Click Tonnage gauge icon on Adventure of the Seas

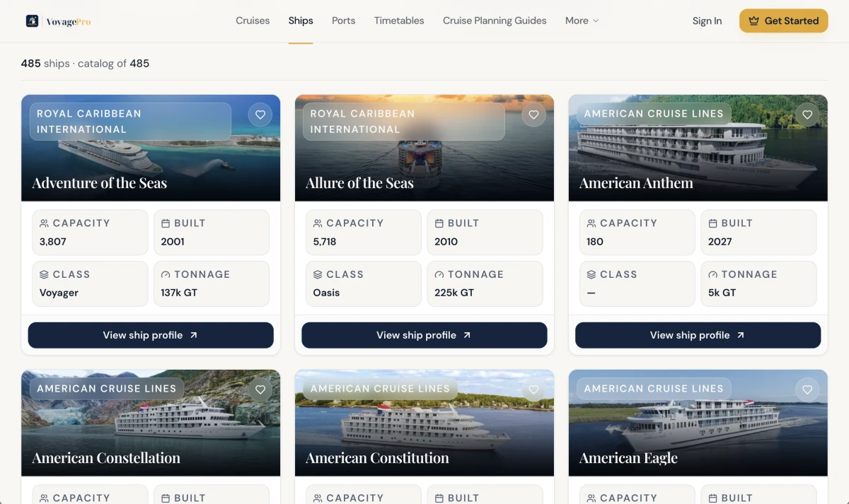166,274
